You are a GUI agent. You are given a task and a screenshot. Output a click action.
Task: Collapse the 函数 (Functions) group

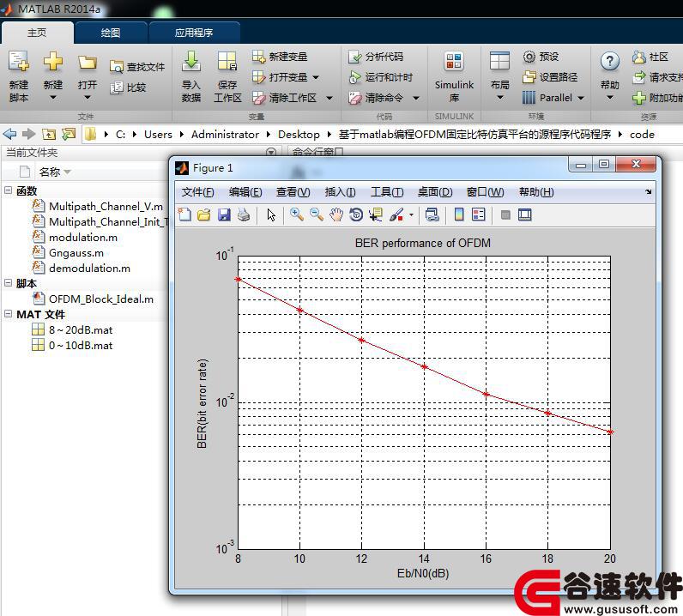[x=8, y=190]
